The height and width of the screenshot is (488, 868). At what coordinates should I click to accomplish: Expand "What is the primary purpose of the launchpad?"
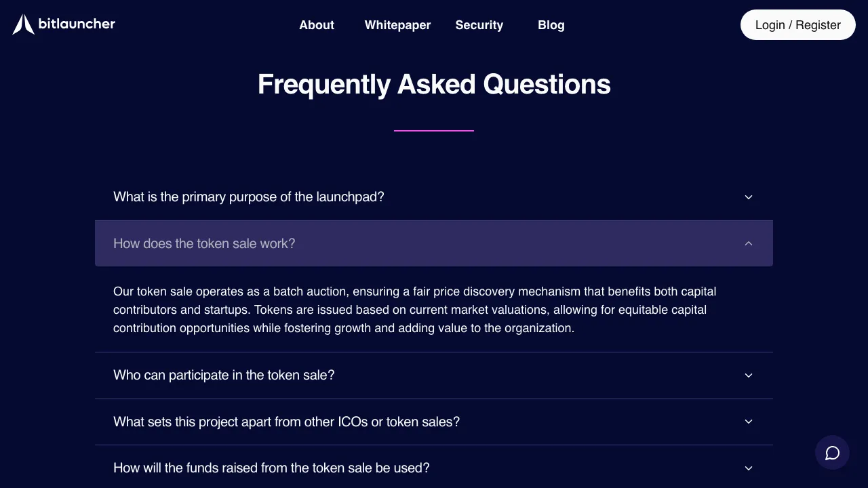click(249, 197)
